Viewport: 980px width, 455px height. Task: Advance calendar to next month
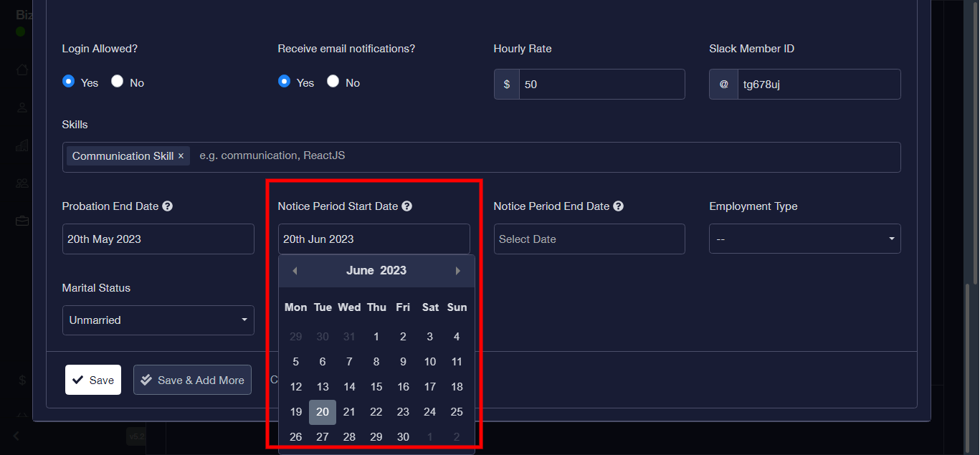click(457, 271)
